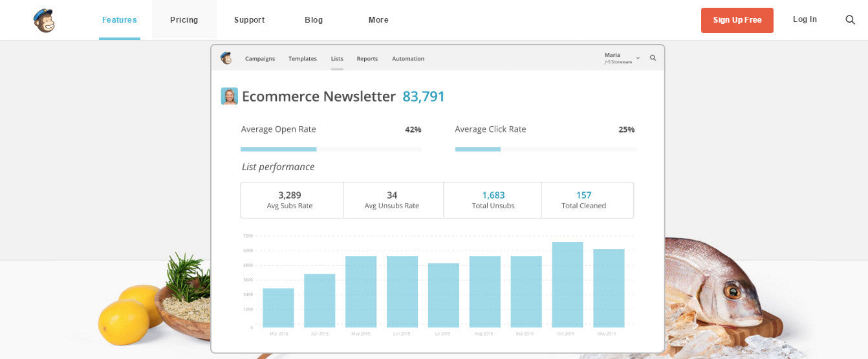The width and height of the screenshot is (868, 359).
Task: Visit the Blog link
Action: (314, 20)
